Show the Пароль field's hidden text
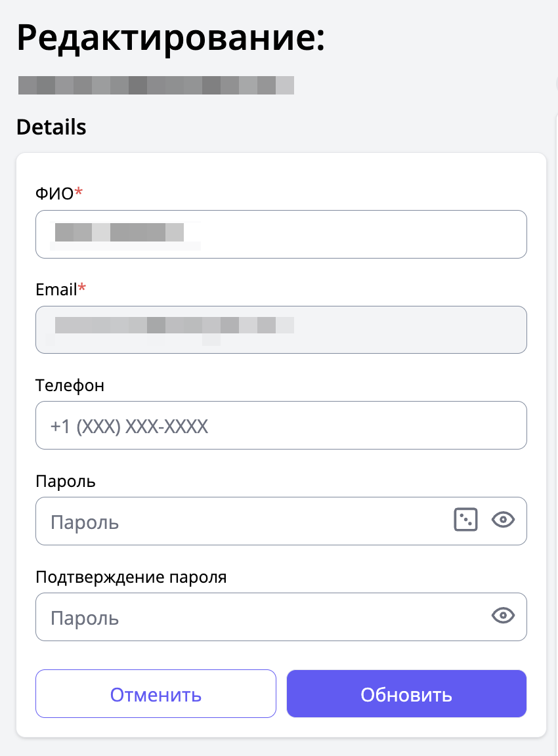 (x=503, y=520)
